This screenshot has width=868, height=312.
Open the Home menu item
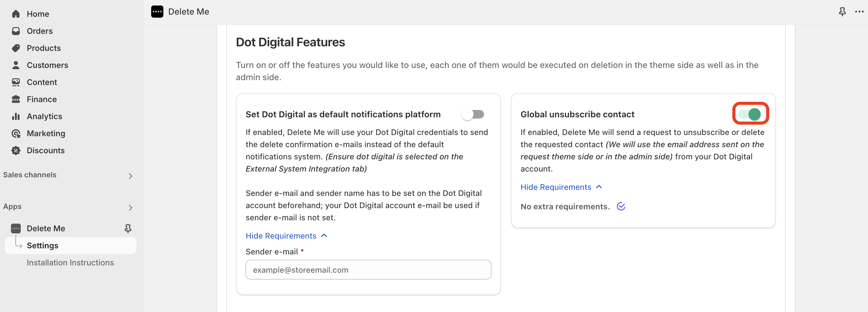click(38, 14)
